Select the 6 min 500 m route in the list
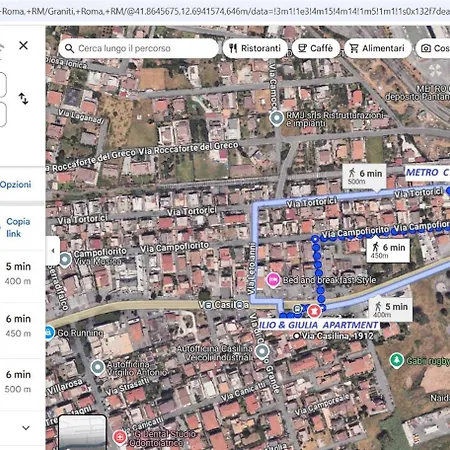 (x=22, y=382)
